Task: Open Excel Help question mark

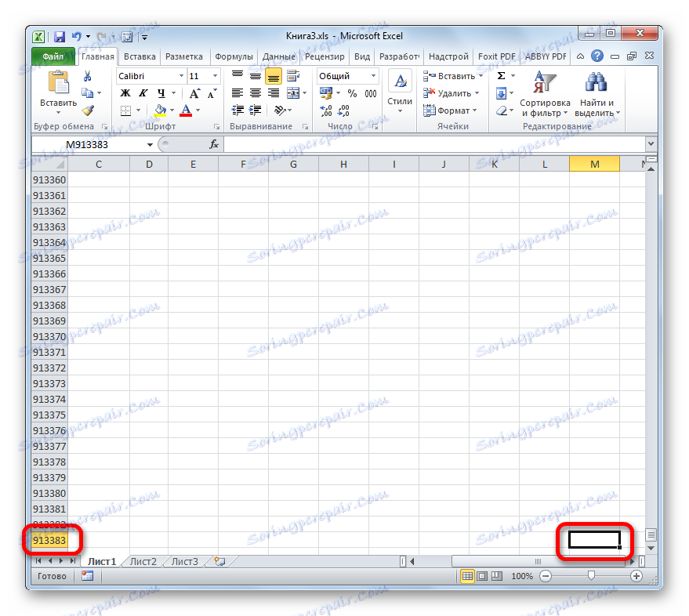Action: click(x=597, y=56)
